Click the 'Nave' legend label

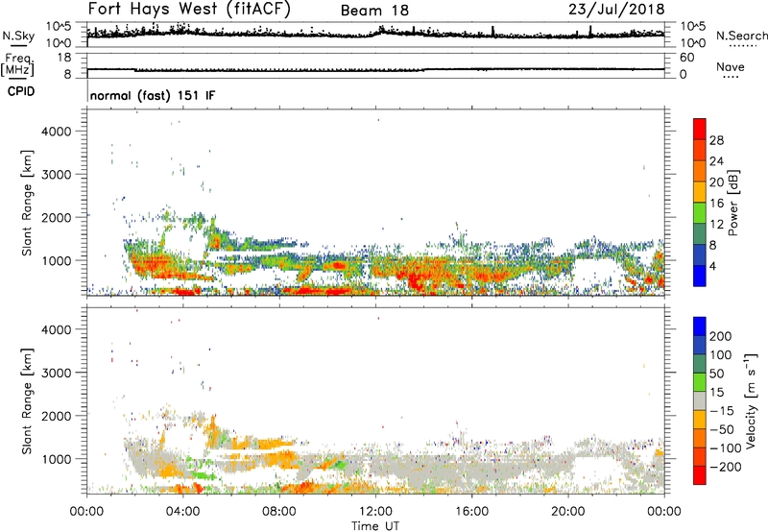(731, 66)
